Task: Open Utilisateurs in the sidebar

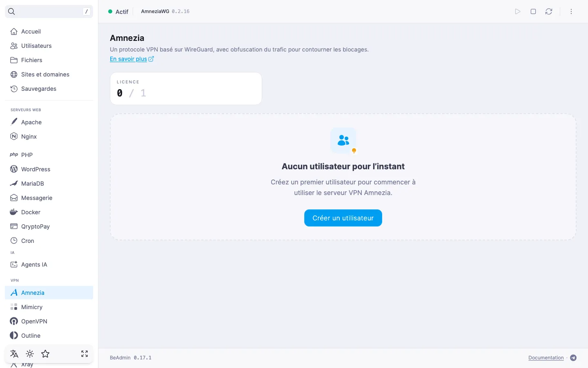Action: (x=49, y=46)
